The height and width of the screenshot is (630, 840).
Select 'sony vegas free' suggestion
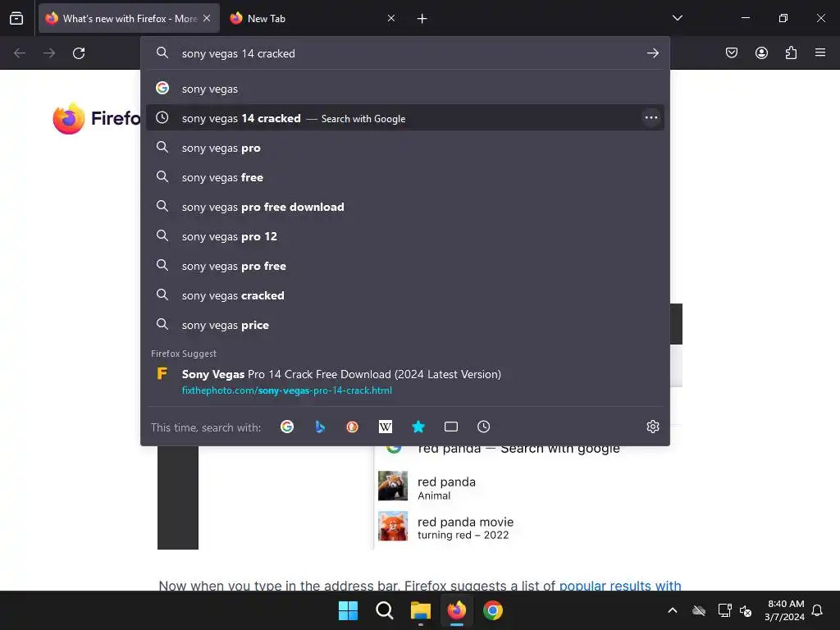[405, 177]
